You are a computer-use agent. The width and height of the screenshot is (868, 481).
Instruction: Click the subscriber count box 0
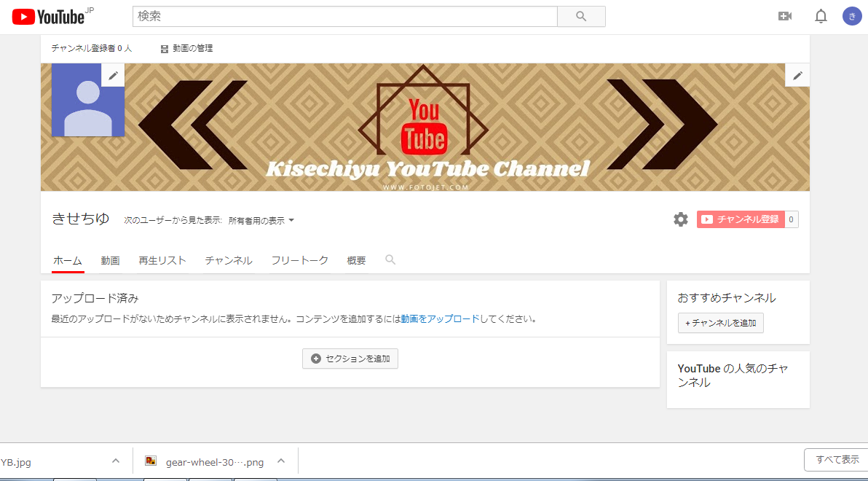tap(792, 219)
